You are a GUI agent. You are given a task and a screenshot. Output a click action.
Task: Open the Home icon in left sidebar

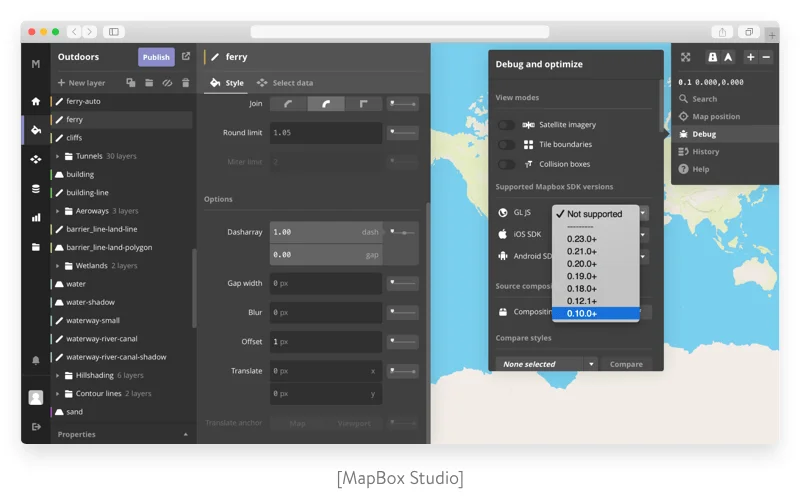pos(36,101)
